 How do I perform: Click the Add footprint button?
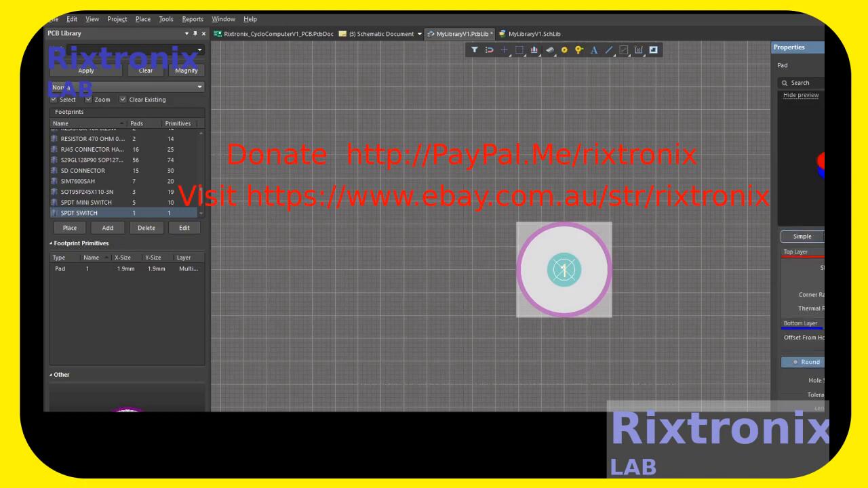tap(107, 228)
